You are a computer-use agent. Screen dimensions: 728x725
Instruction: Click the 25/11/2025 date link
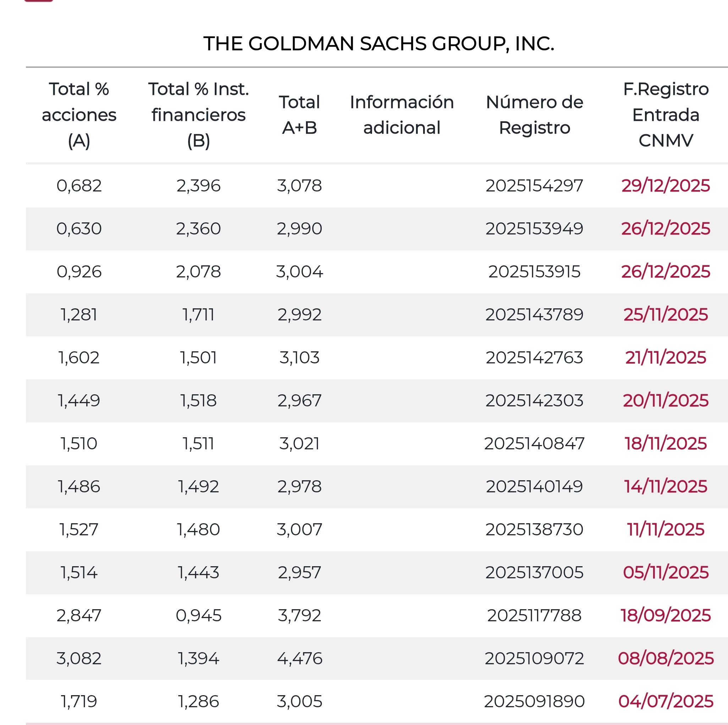pos(666,314)
